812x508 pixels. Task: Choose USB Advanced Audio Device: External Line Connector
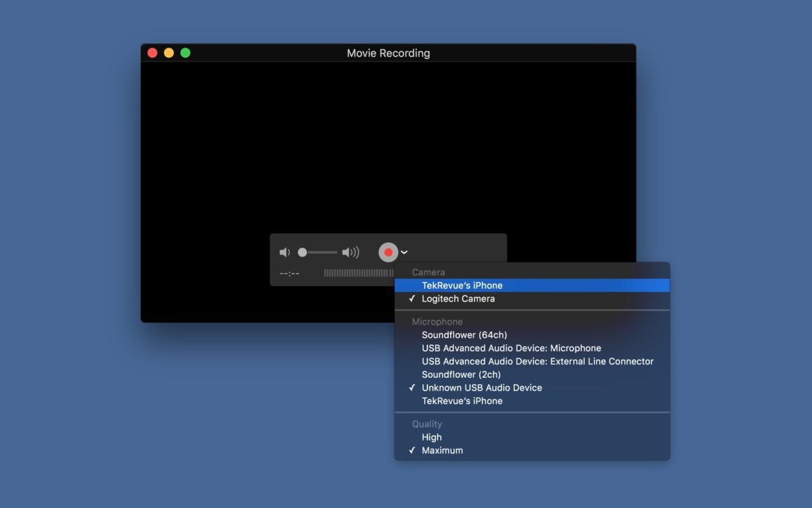pyautogui.click(x=532, y=361)
